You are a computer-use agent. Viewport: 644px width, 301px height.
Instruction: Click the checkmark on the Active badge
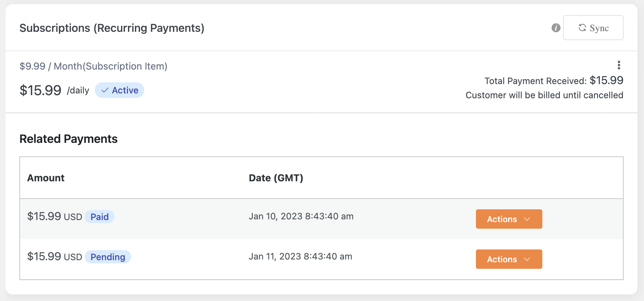pos(105,90)
